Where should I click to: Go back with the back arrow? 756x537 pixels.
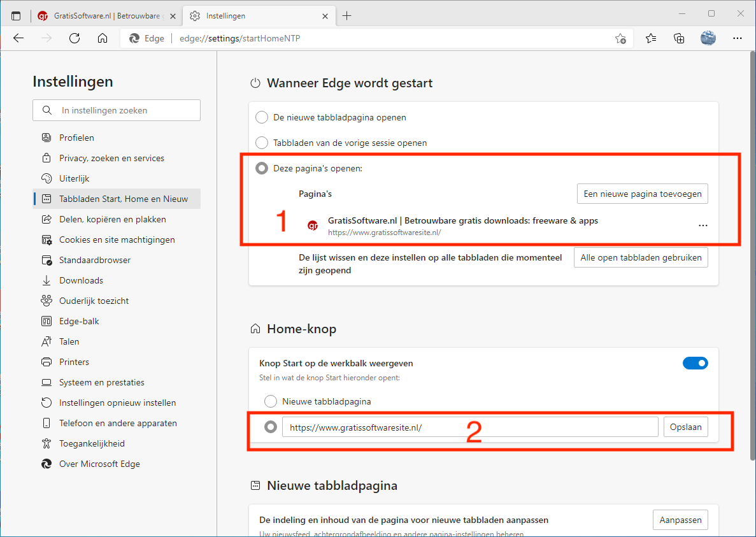click(18, 38)
